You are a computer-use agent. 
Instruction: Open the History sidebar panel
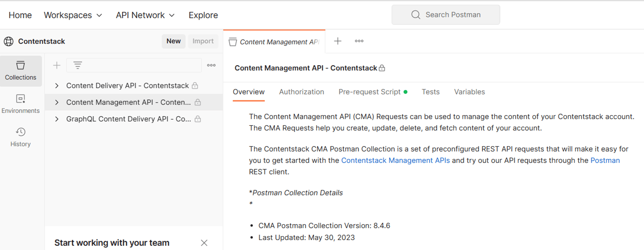tap(21, 137)
